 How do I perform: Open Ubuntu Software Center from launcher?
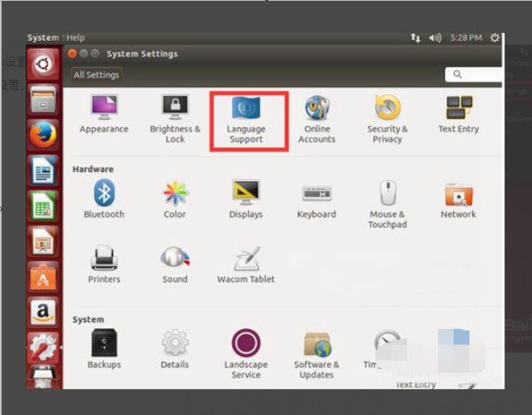[x=43, y=277]
